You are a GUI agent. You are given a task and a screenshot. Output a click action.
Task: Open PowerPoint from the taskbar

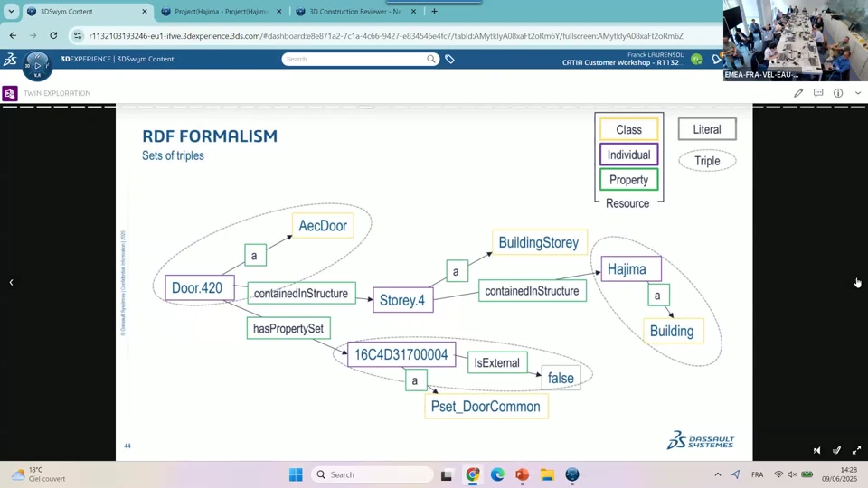tap(522, 474)
